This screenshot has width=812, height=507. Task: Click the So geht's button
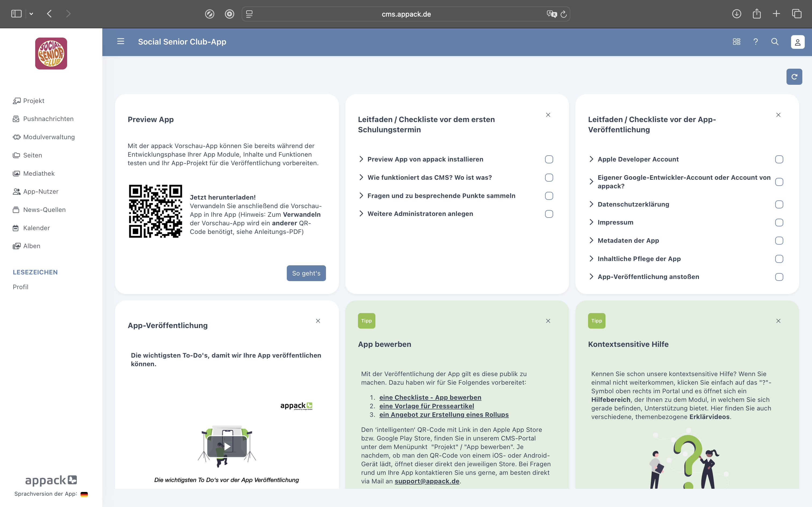[306, 273]
